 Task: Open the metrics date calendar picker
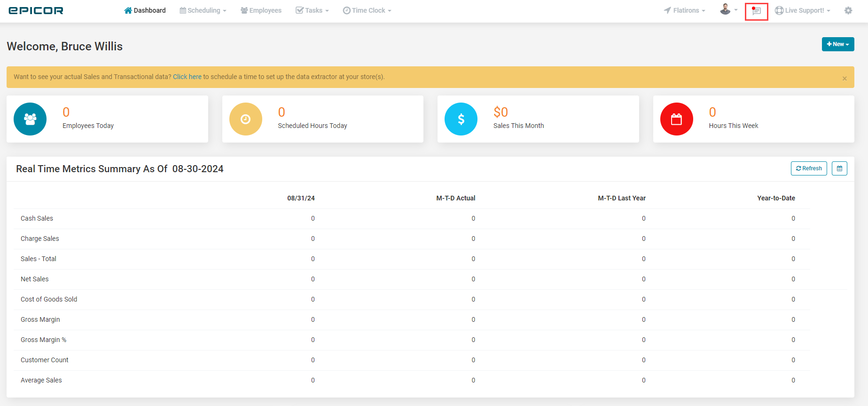(839, 168)
